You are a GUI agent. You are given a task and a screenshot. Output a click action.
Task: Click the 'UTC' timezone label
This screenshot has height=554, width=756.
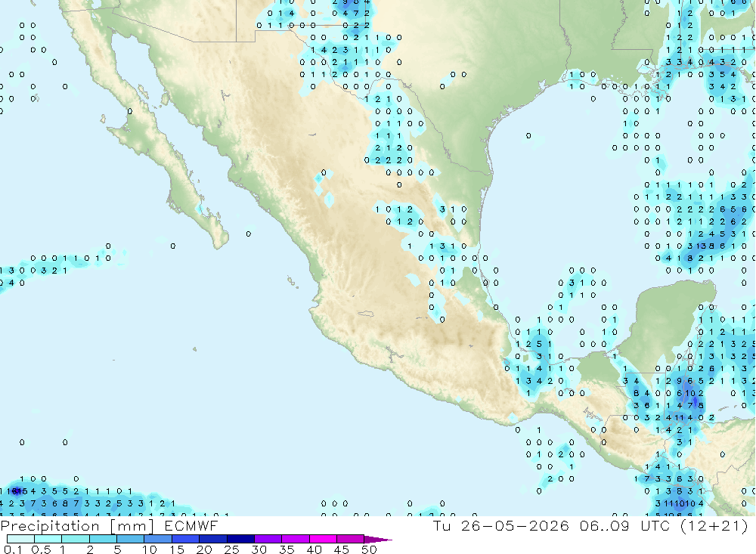[655, 526]
